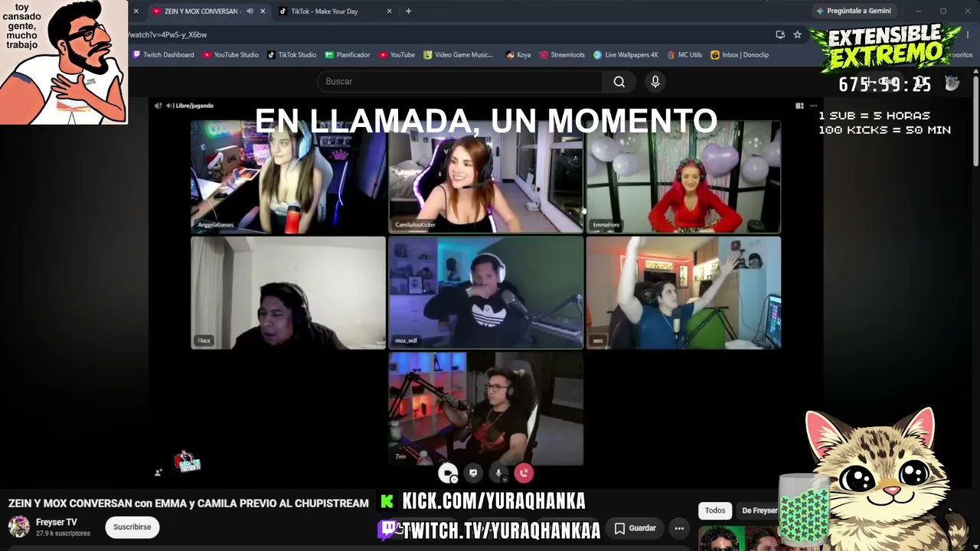Close the ZEIN Y MOX CONVERSAN tab
The height and width of the screenshot is (551, 980).
point(263,11)
